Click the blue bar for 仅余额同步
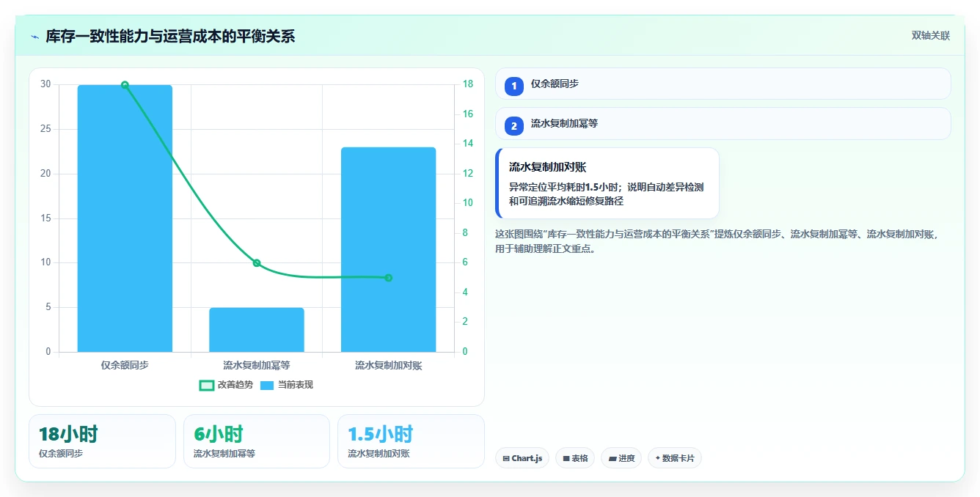Viewport: 980px width, 497px height. click(x=125, y=218)
